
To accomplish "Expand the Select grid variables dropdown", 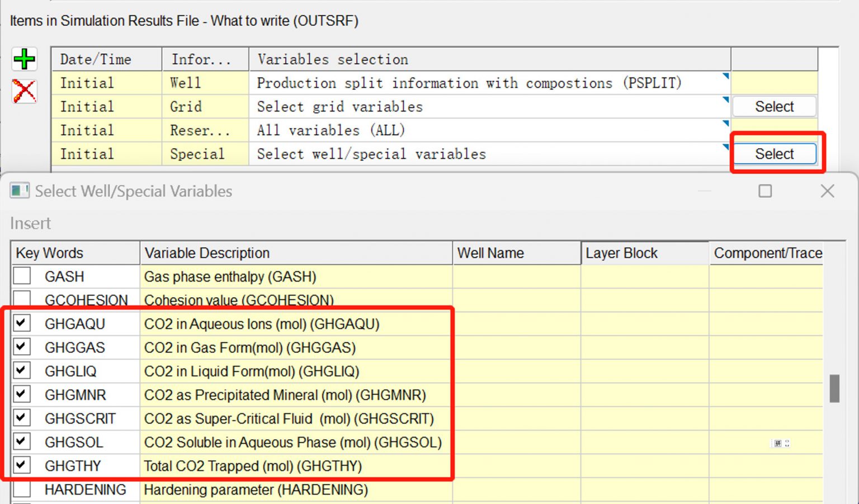I will [725, 100].
